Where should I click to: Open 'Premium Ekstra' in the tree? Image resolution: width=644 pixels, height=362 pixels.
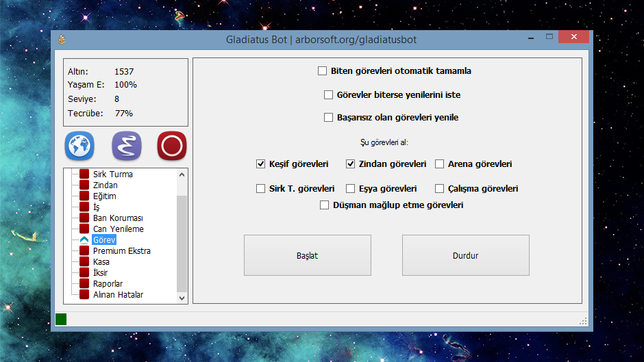click(x=121, y=251)
